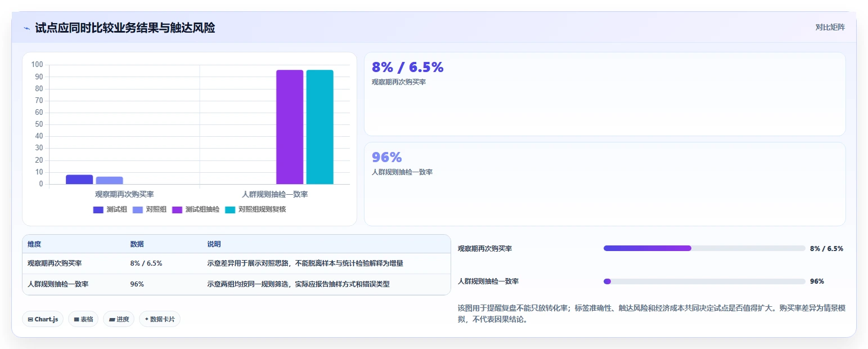The width and height of the screenshot is (868, 349).
Task: Click the cyan 对照组规则复核 bar in chart
Action: (320, 127)
